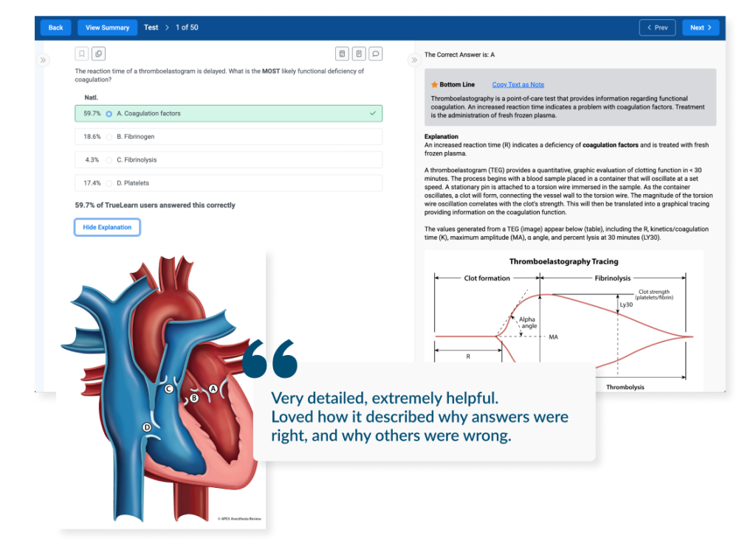This screenshot has height=558, width=756.
Task: Collapse the explanation panel with its double chevron
Action: pyautogui.click(x=414, y=61)
